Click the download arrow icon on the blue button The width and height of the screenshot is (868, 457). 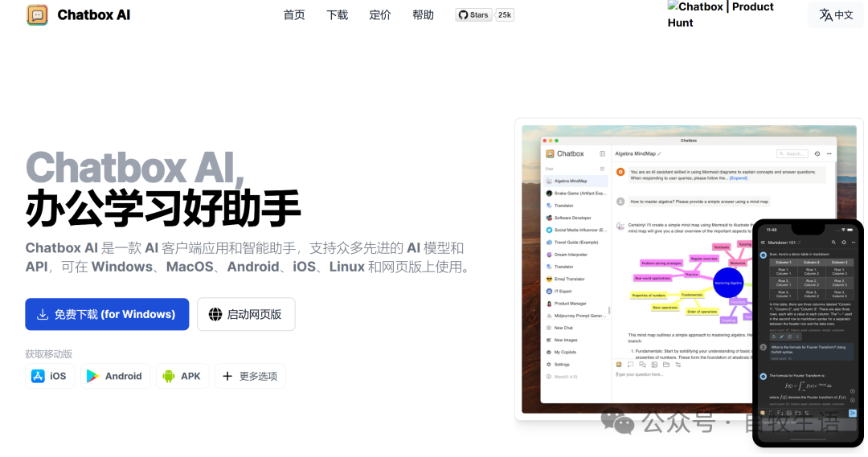point(42,314)
